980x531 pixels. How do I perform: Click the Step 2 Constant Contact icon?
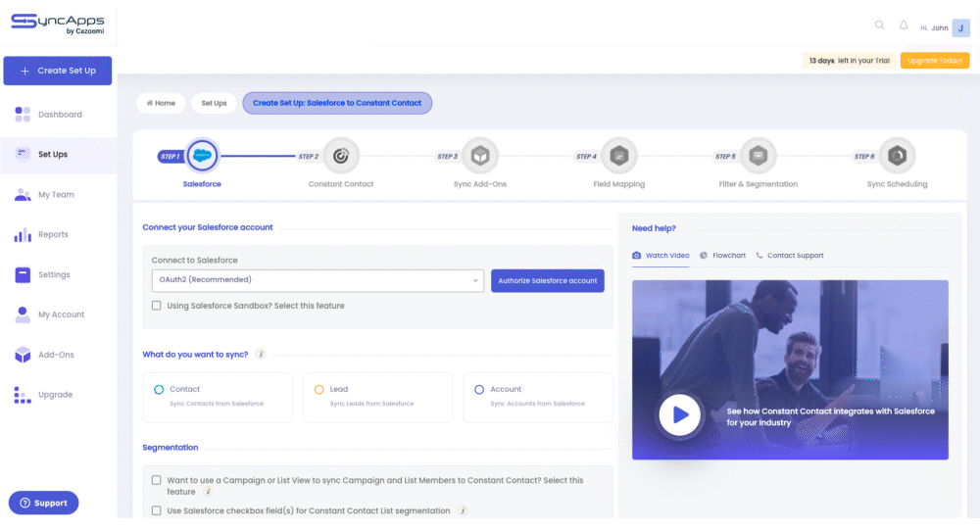[341, 156]
